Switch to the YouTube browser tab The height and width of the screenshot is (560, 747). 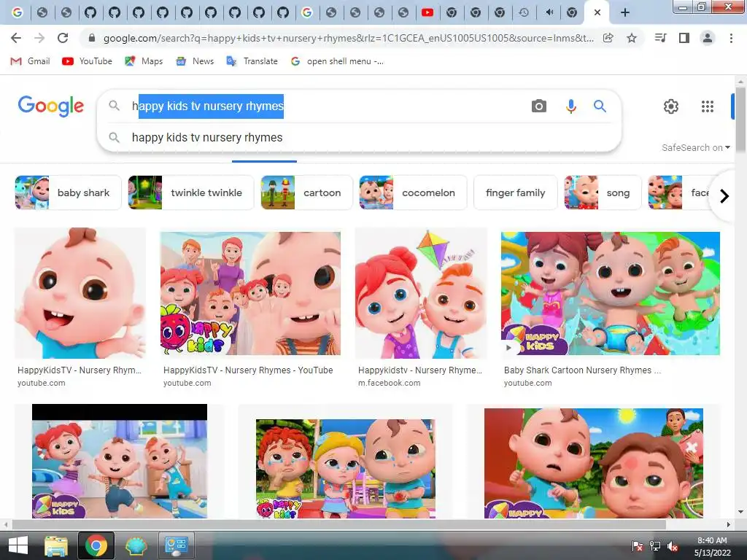(427, 12)
